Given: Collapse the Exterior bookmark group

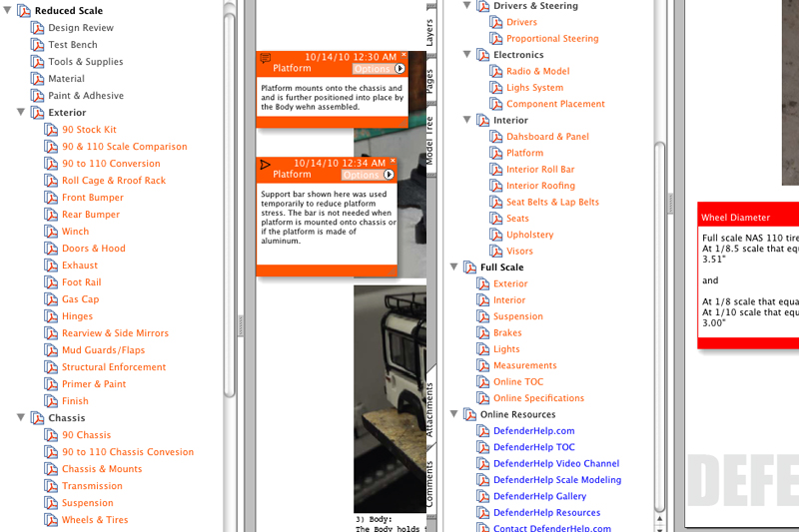Looking at the screenshot, I should coord(21,112).
